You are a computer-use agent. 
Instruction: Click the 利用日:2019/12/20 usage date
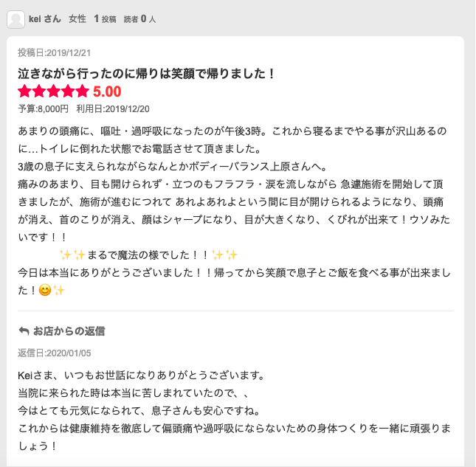[113, 108]
